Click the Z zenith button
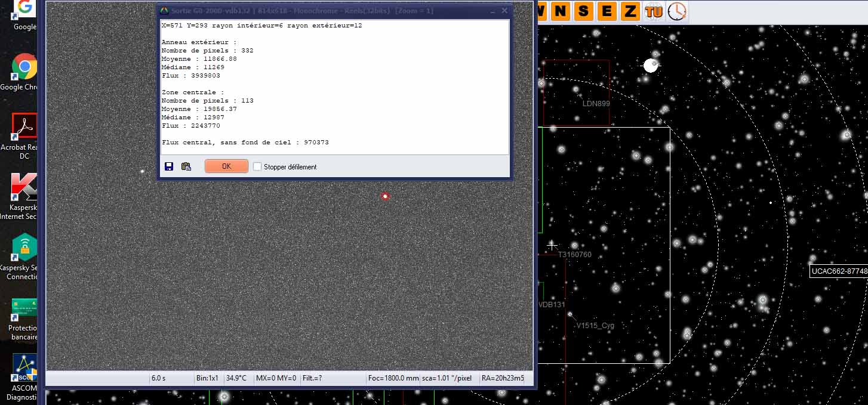The image size is (868, 405). (630, 11)
